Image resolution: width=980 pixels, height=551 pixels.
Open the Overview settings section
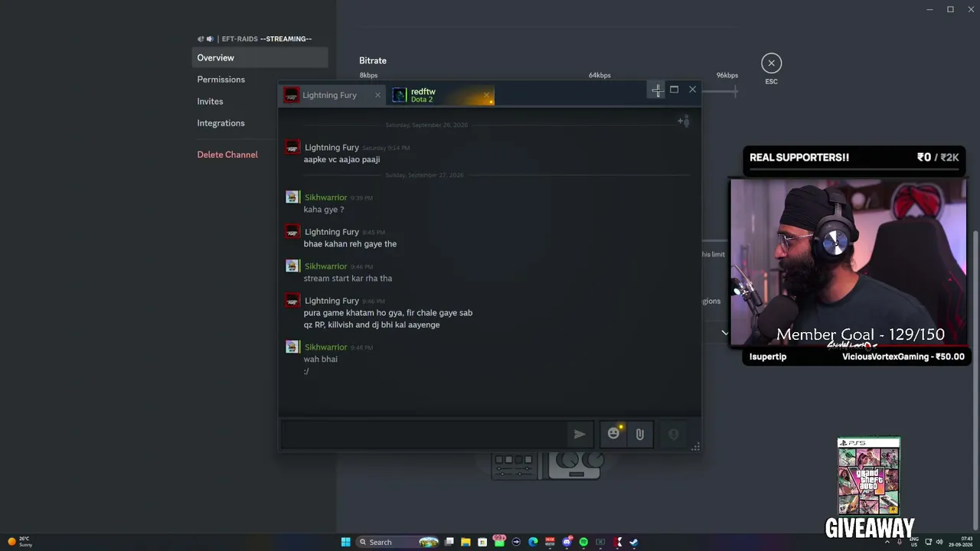pos(260,57)
